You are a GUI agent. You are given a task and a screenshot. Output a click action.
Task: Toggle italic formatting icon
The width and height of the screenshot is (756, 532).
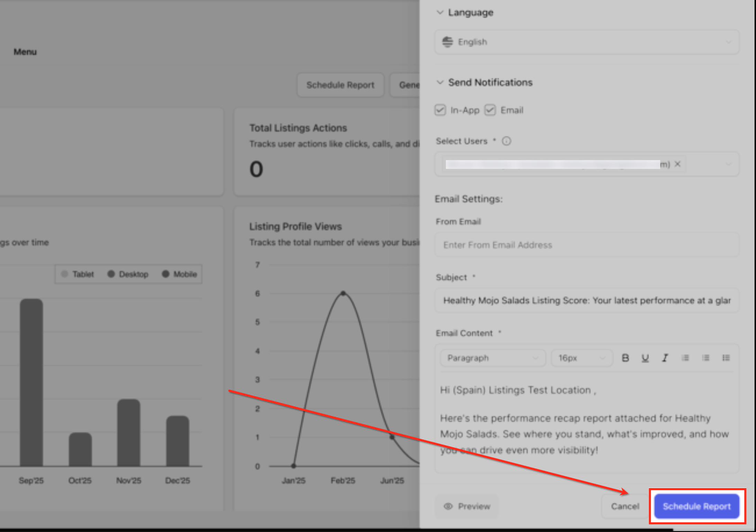click(x=665, y=358)
